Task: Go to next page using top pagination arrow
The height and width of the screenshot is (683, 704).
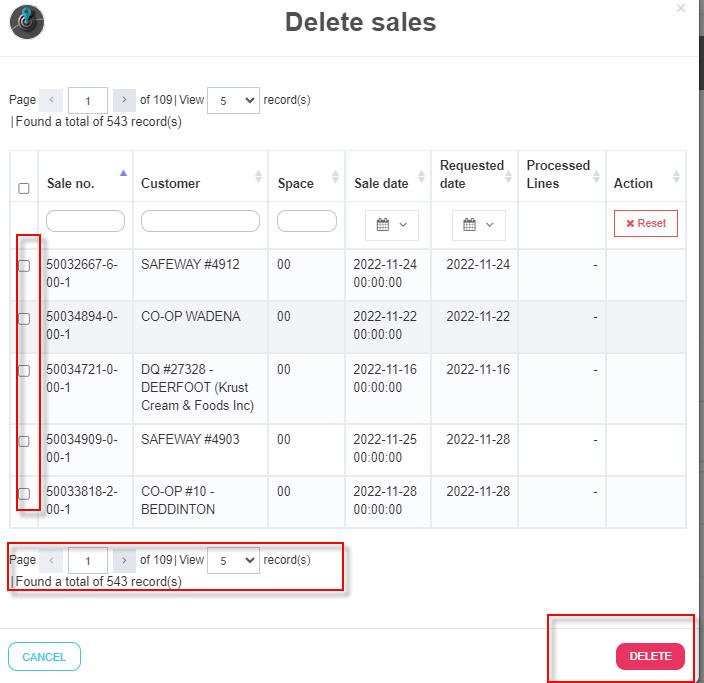Action: pyautogui.click(x=124, y=100)
